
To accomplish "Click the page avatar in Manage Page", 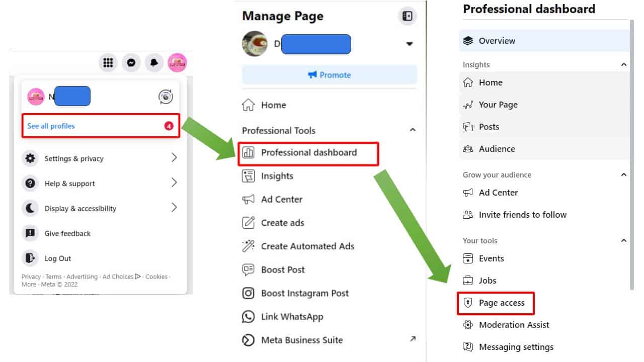I will 255,44.
